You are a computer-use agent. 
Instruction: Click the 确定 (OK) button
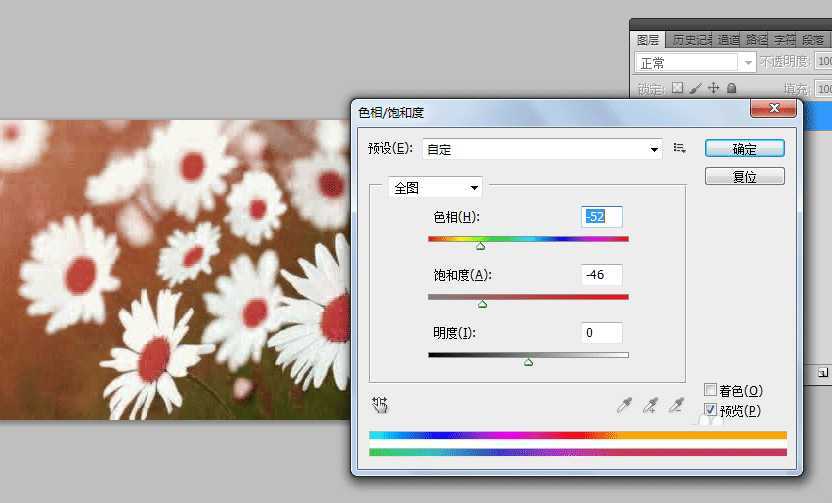click(744, 148)
